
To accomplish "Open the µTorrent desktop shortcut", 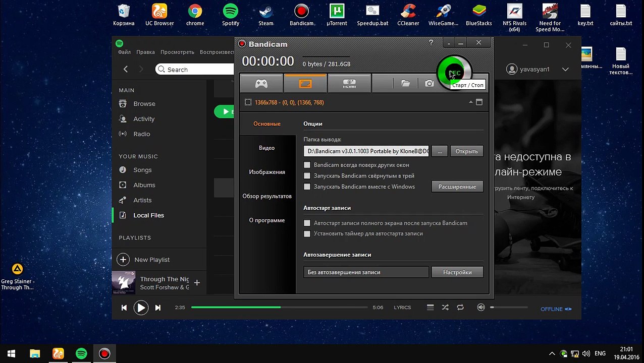I will (337, 15).
